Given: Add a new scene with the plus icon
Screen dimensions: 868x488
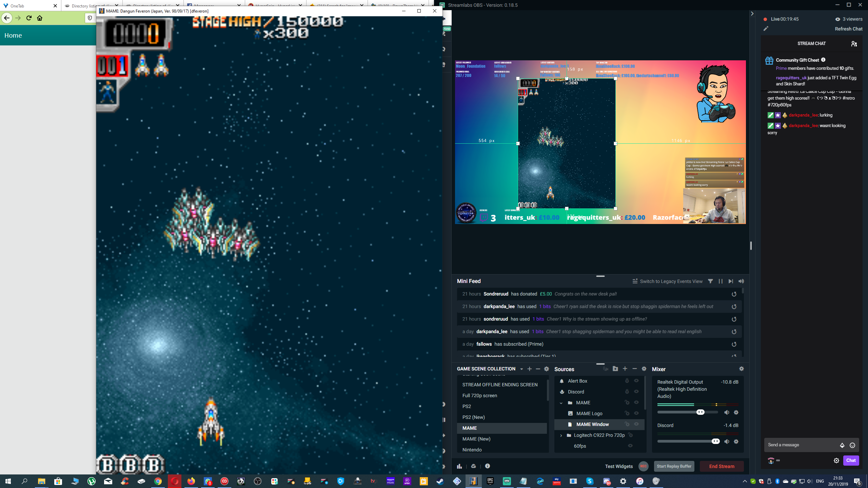Looking at the screenshot, I should point(529,369).
